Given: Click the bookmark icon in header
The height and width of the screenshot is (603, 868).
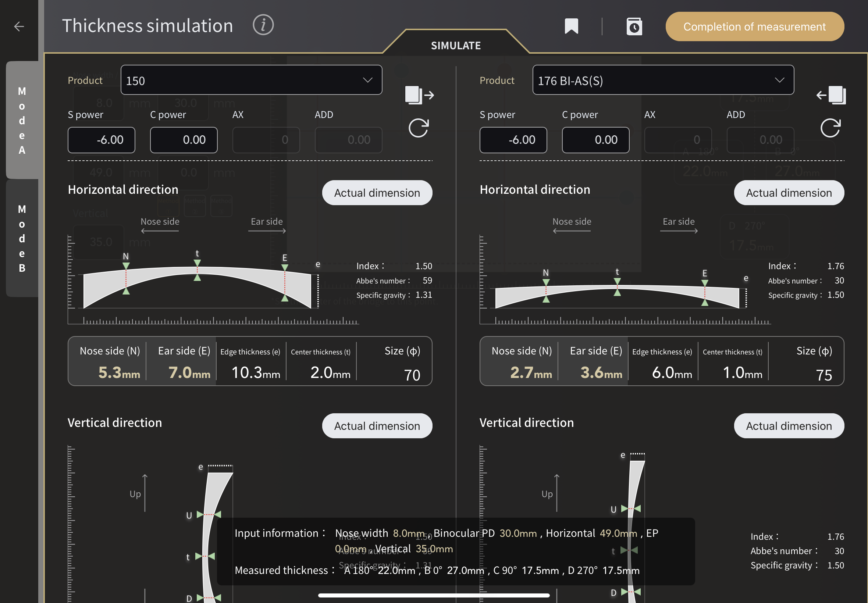Looking at the screenshot, I should point(571,26).
